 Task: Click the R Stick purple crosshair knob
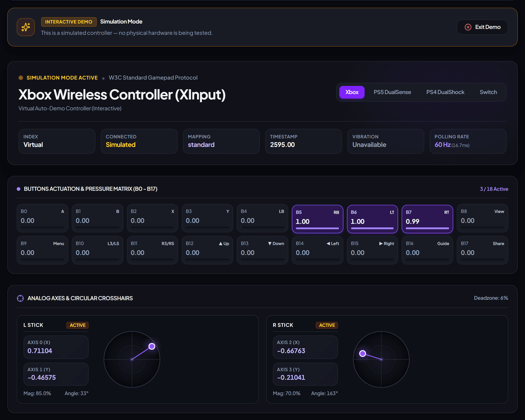coord(363,354)
